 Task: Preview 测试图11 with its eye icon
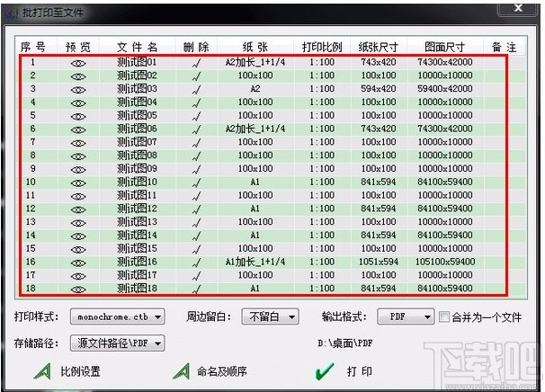click(x=78, y=196)
